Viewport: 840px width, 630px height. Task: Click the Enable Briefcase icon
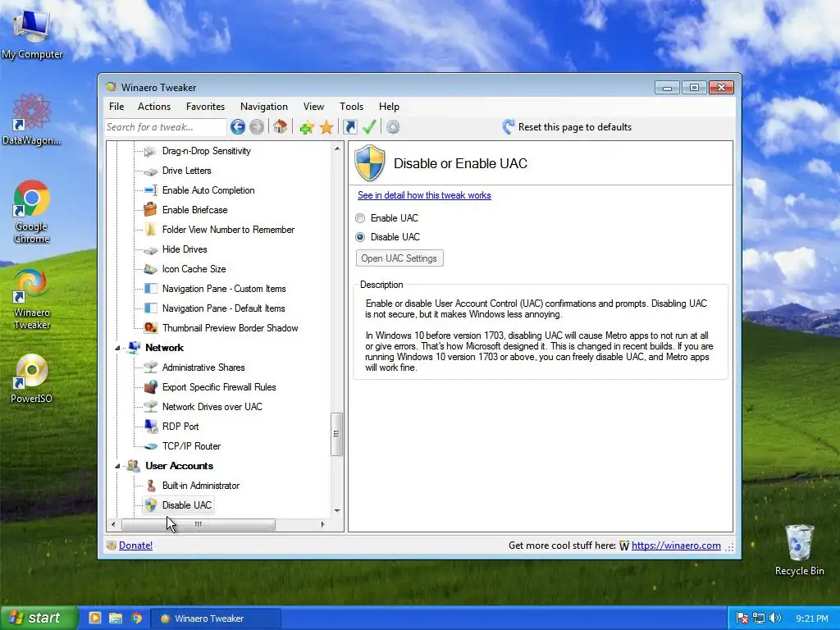click(151, 209)
